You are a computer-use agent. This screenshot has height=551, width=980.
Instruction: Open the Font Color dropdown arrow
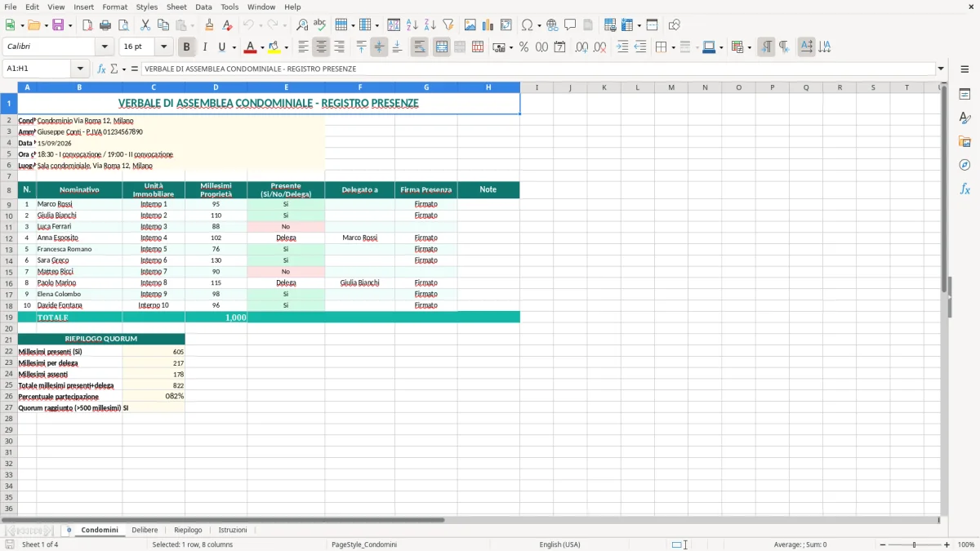click(x=261, y=47)
